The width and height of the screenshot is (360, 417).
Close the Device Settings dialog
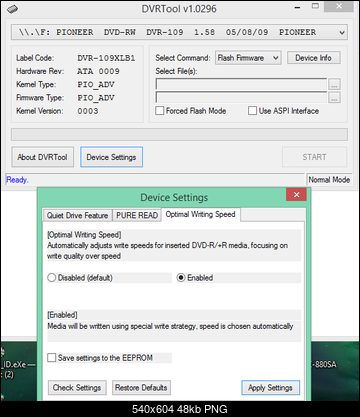coord(296,195)
